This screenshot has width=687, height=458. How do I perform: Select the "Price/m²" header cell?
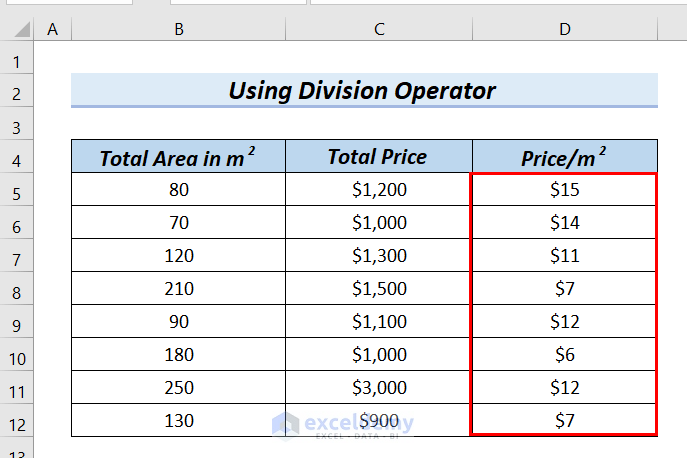(565, 157)
